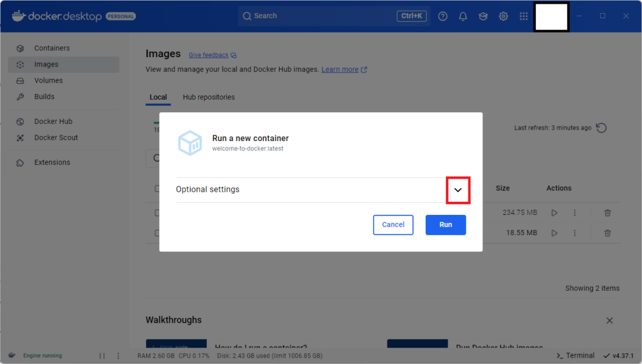Click the PERSONAL plan badge

tap(121, 16)
